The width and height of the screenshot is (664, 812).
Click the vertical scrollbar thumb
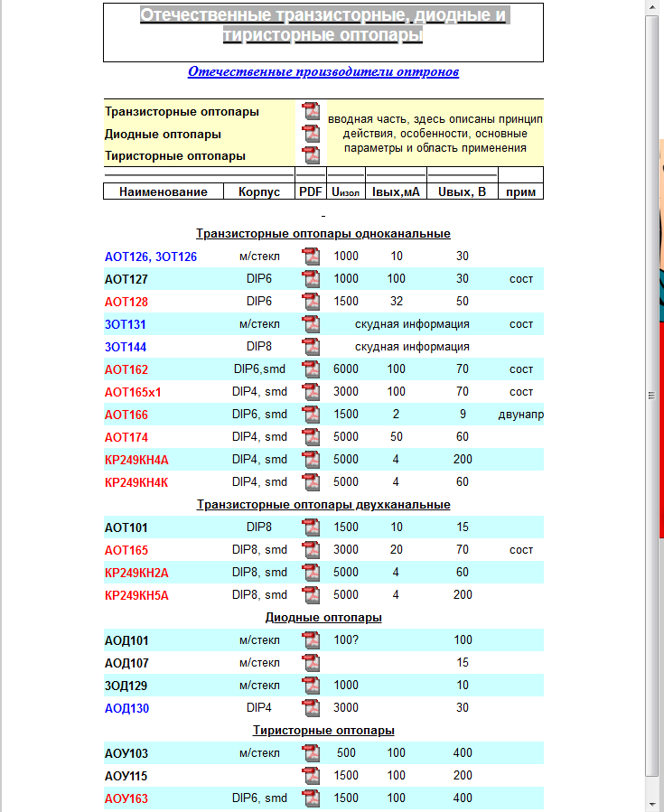click(x=653, y=396)
